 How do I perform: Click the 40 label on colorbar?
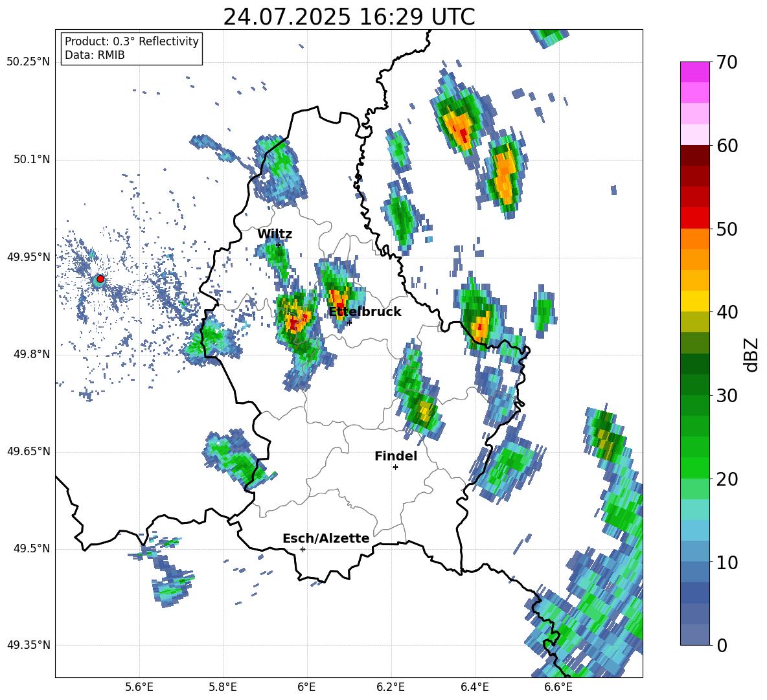[x=727, y=312]
